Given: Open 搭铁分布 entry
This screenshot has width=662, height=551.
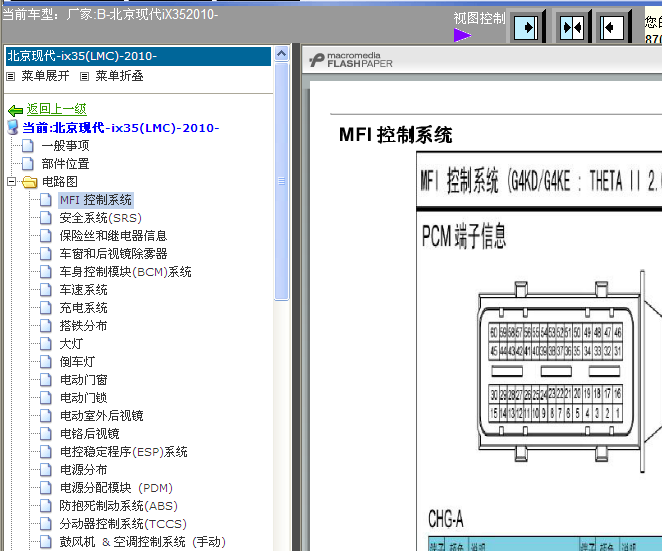Looking at the screenshot, I should point(84,326).
